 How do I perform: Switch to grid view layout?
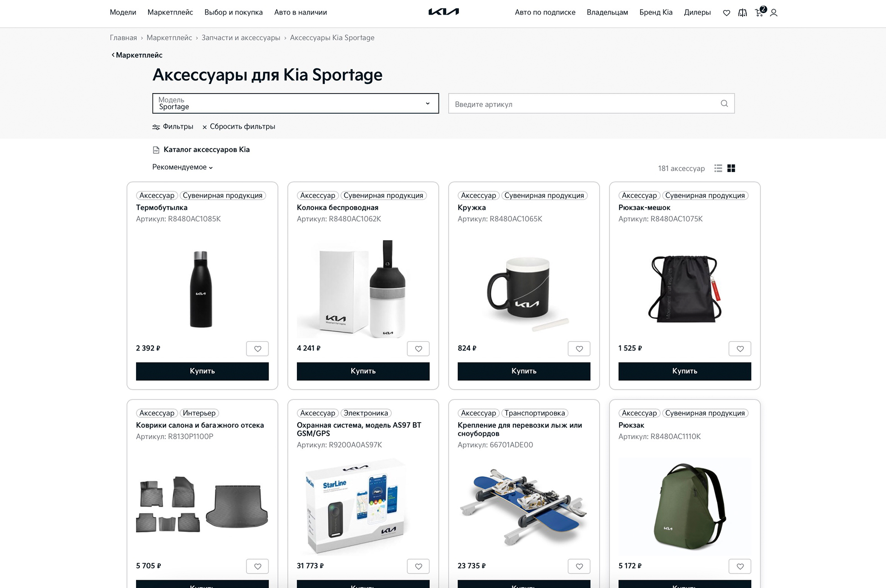point(731,168)
